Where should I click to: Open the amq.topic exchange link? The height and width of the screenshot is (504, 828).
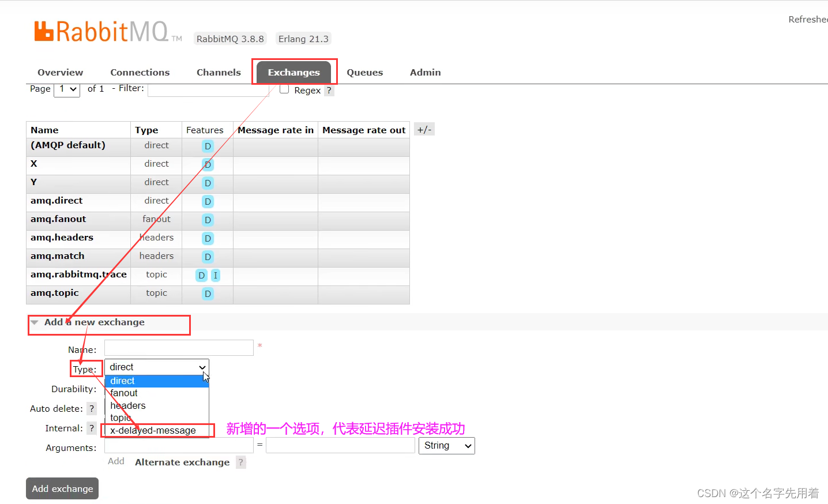(x=55, y=293)
